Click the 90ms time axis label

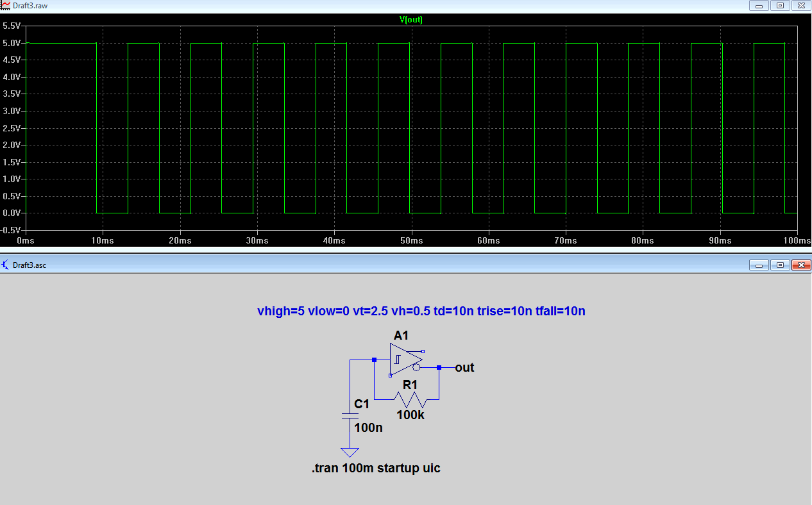click(x=720, y=240)
